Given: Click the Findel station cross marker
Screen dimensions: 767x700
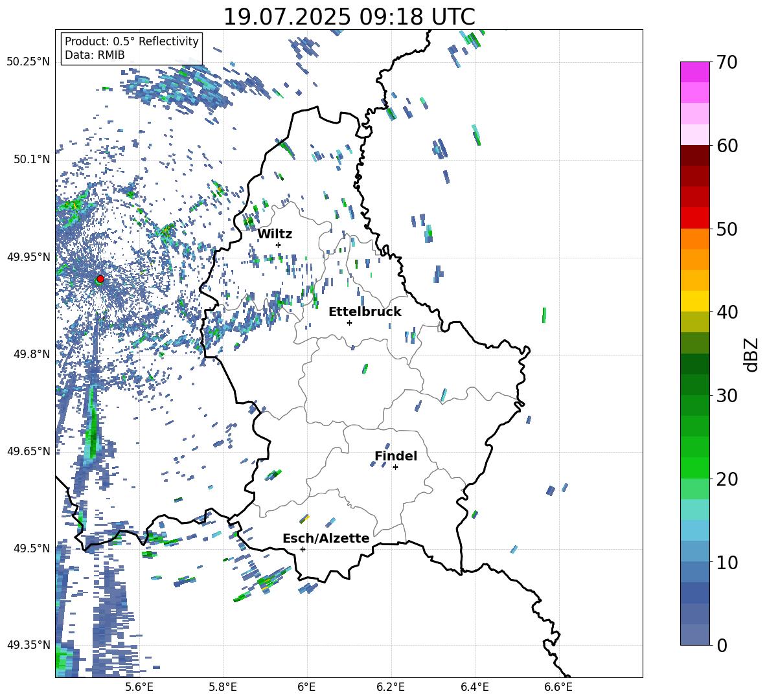Looking at the screenshot, I should 395,468.
